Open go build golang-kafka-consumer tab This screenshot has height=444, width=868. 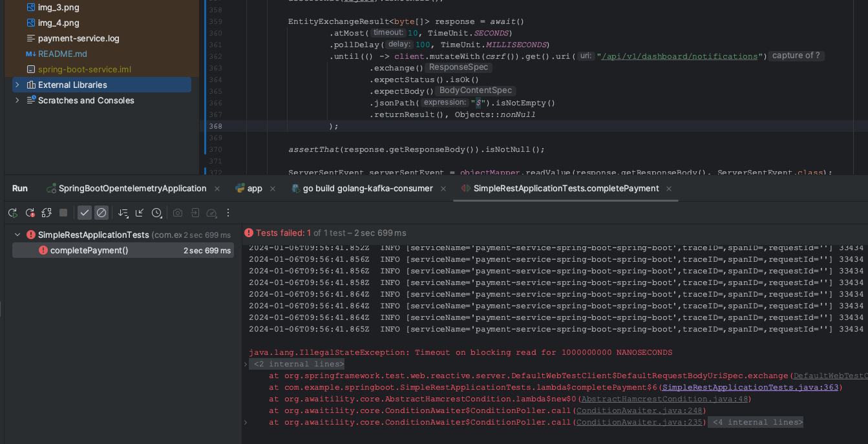tap(368, 189)
